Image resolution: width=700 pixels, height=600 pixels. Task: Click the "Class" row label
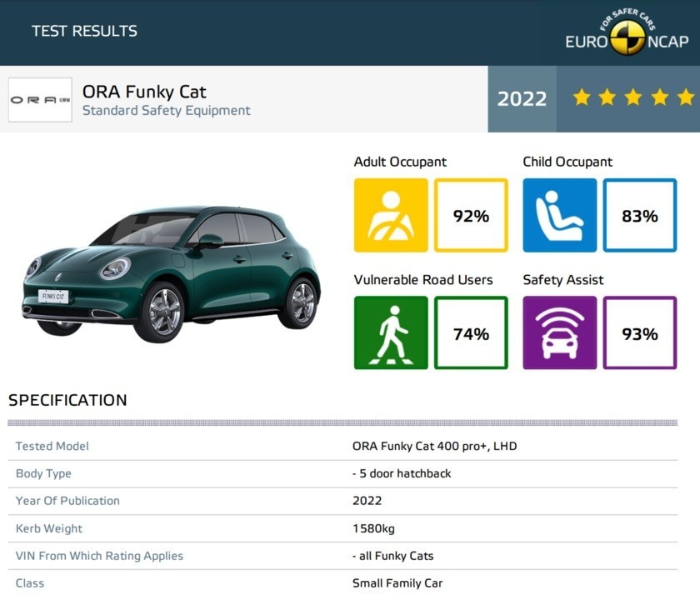point(30,583)
